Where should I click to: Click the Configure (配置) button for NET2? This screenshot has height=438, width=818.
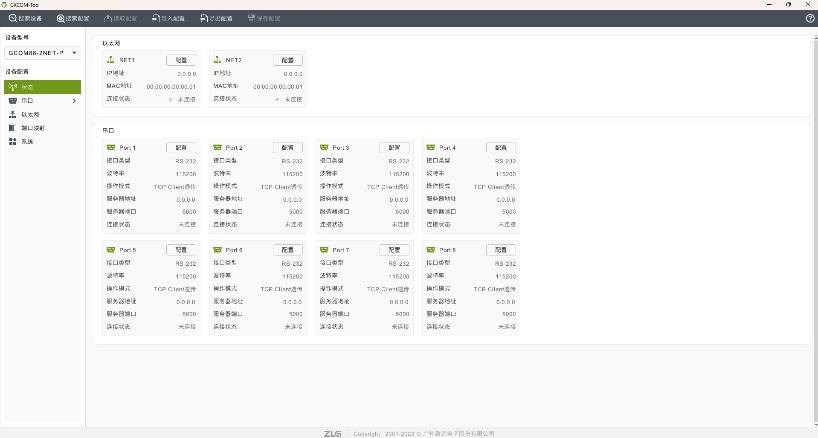(288, 60)
